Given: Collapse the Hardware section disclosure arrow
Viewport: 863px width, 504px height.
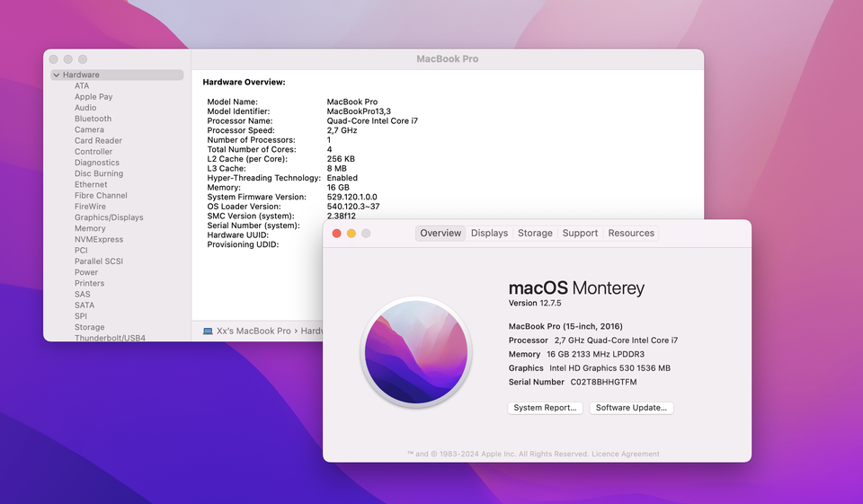Looking at the screenshot, I should [57, 75].
